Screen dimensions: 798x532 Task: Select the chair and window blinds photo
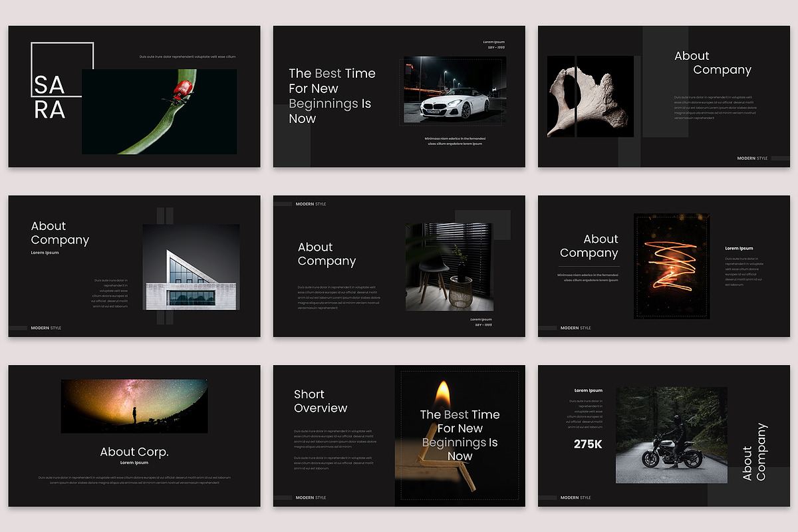[450, 267]
